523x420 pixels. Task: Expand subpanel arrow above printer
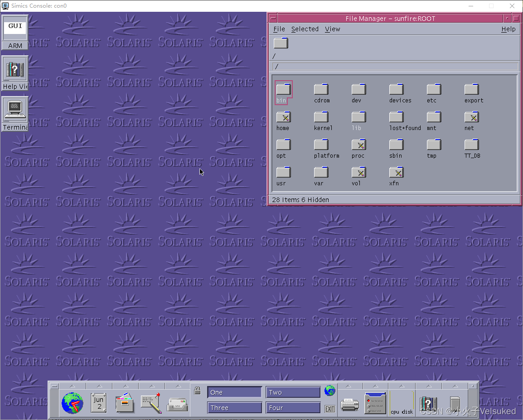pos(349,386)
